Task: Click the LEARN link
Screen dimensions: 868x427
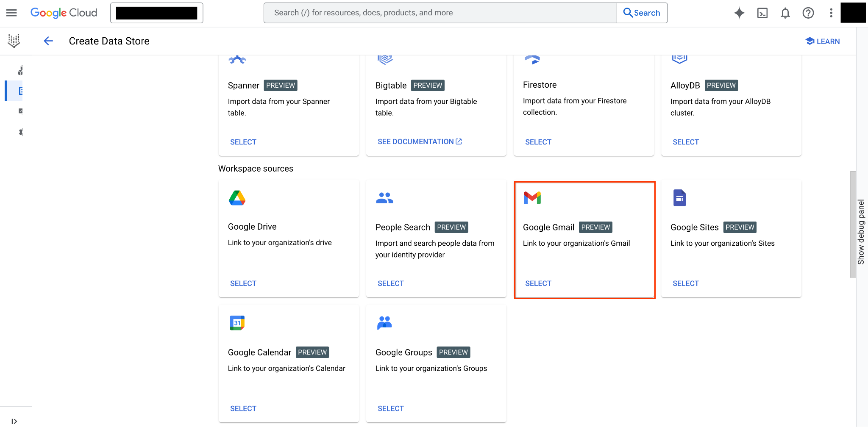Action: 822,41
